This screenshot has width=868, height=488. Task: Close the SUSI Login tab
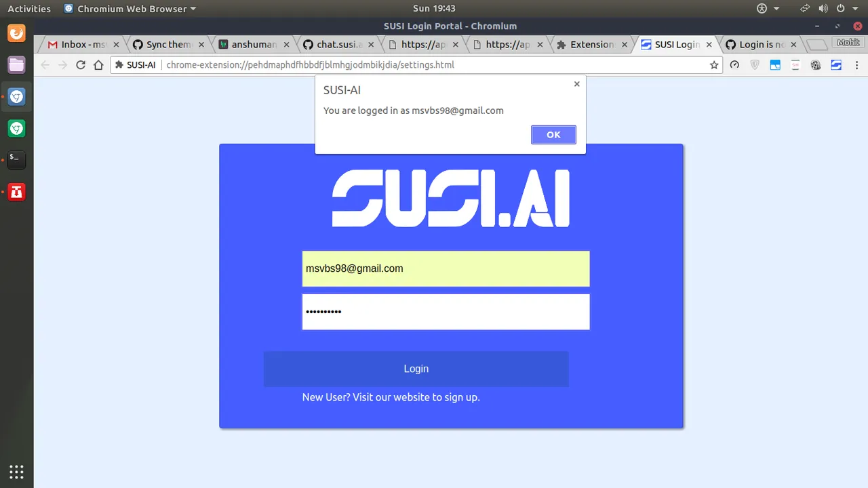pos(709,45)
